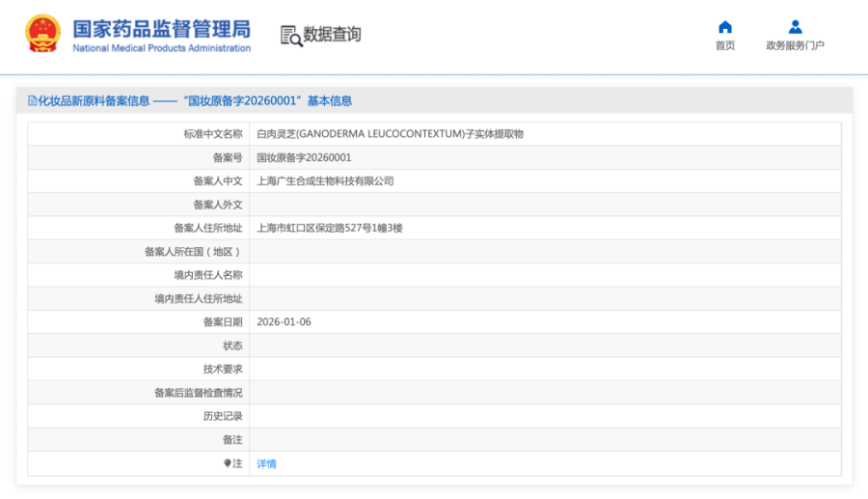This screenshot has height=499, width=868.
Task: Select address 上海市虹口区保定路527号1幢3楼
Action: (x=330, y=228)
